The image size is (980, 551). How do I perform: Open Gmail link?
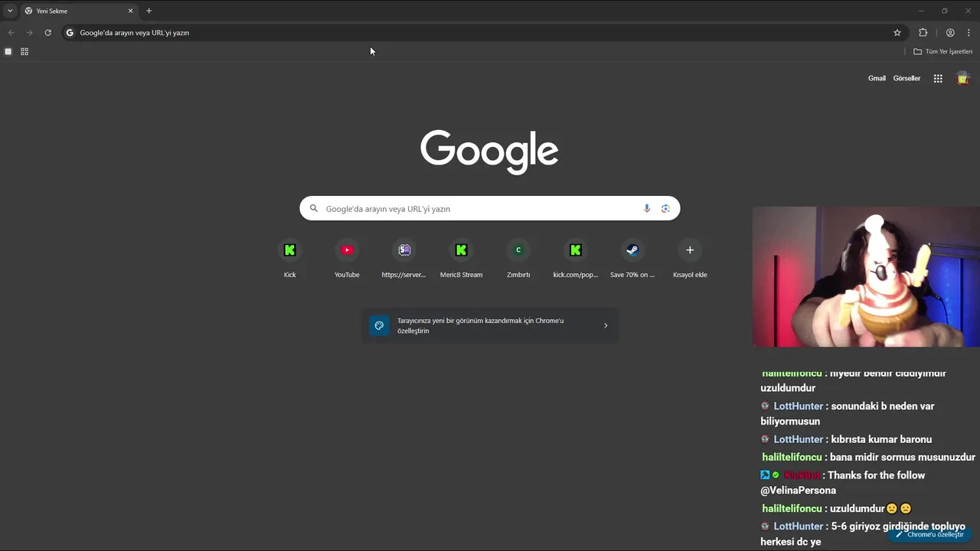click(x=877, y=78)
